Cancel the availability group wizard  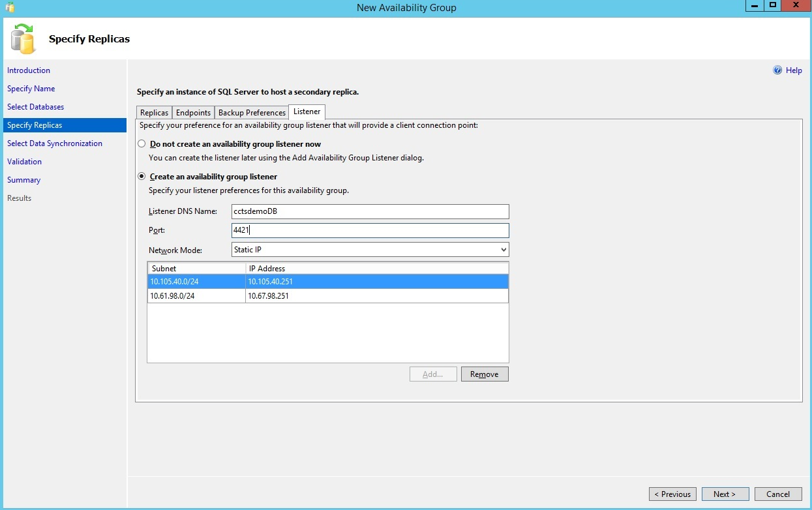click(779, 494)
